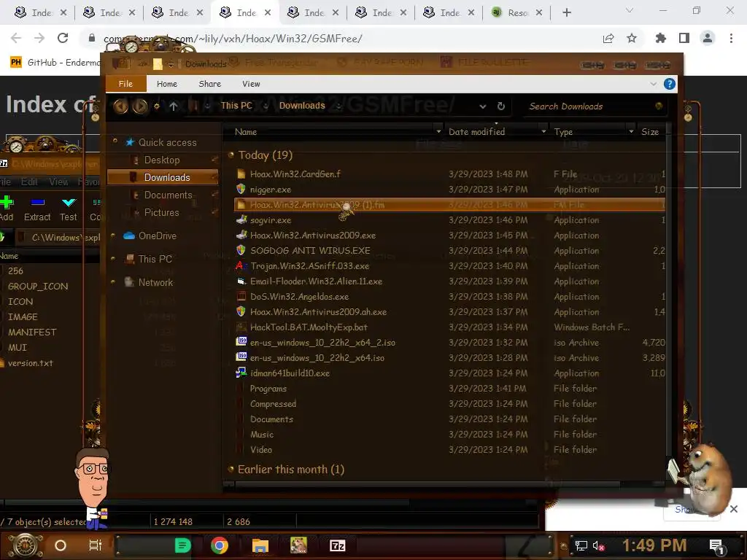
Task: Click the 7-Zip Test button
Action: (68, 208)
